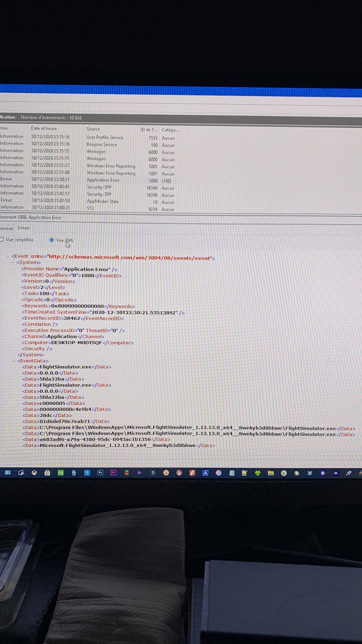Open Adobe Photoshop from the taskbar
362x644 pixels.
[100, 473]
